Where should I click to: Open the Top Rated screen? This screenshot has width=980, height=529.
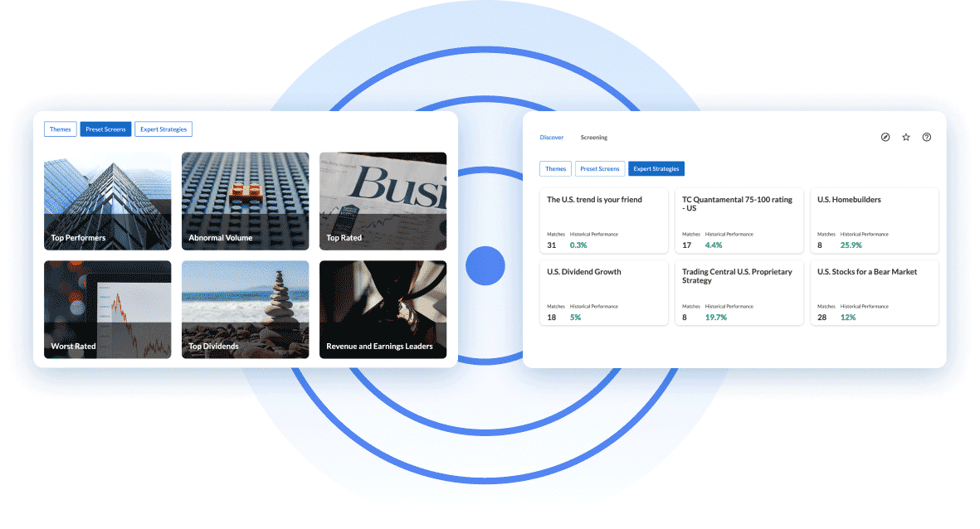(x=383, y=201)
